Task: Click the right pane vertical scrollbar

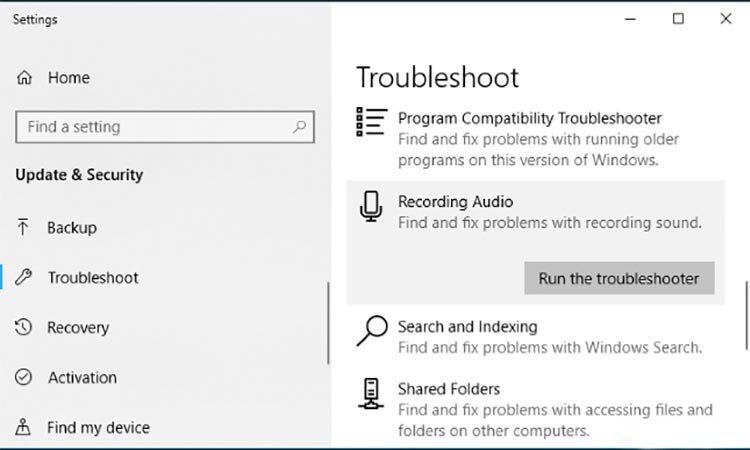Action: click(746, 316)
